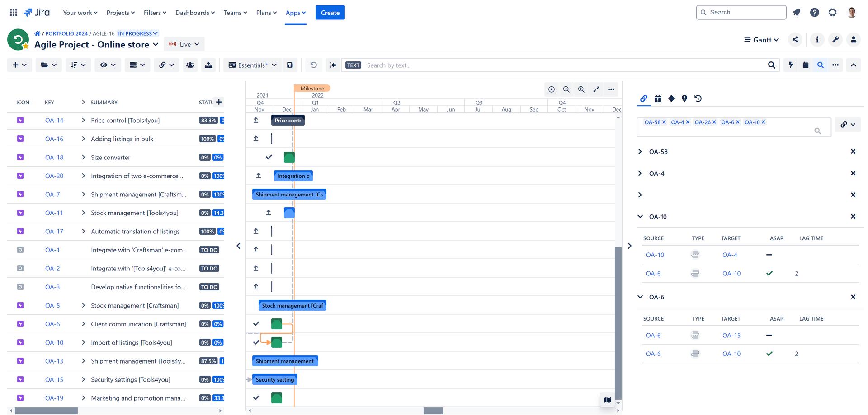Toggle ASAP dash for OA-6 to OA-15 link
Image resolution: width=868 pixels, height=415 pixels.
pos(769,335)
